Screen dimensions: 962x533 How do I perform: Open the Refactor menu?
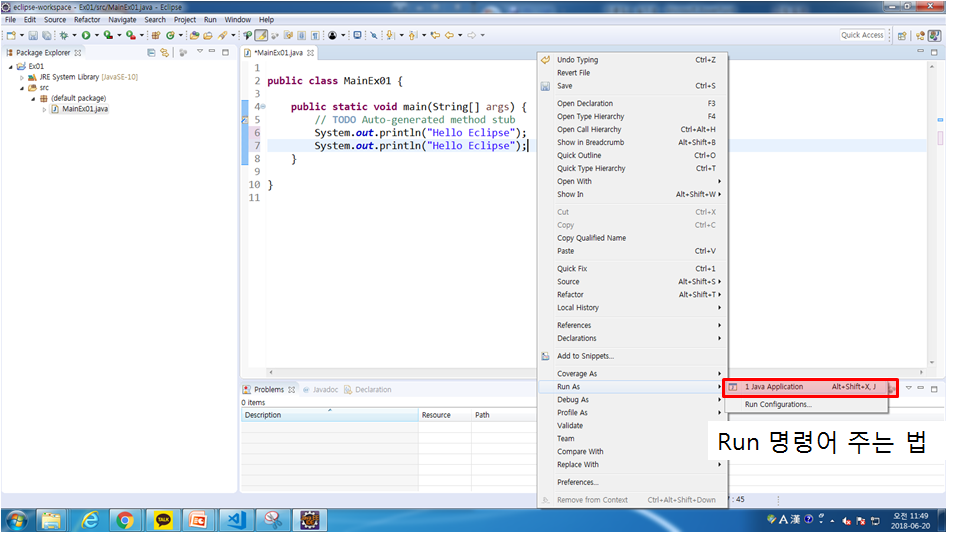pos(87,20)
